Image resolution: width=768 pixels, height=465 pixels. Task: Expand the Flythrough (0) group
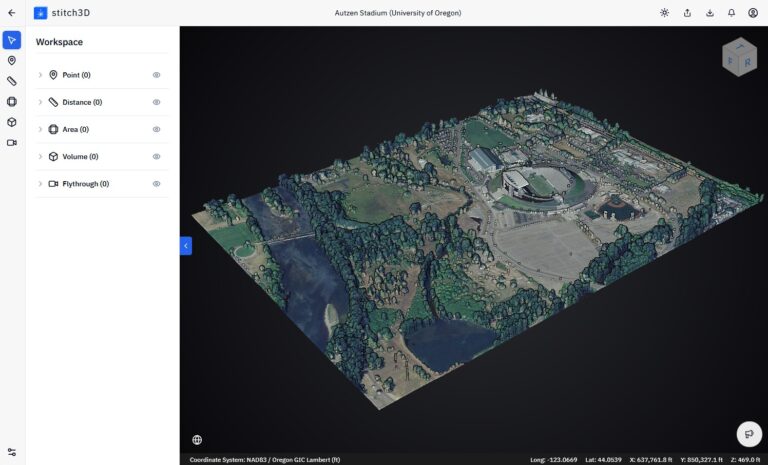click(41, 184)
